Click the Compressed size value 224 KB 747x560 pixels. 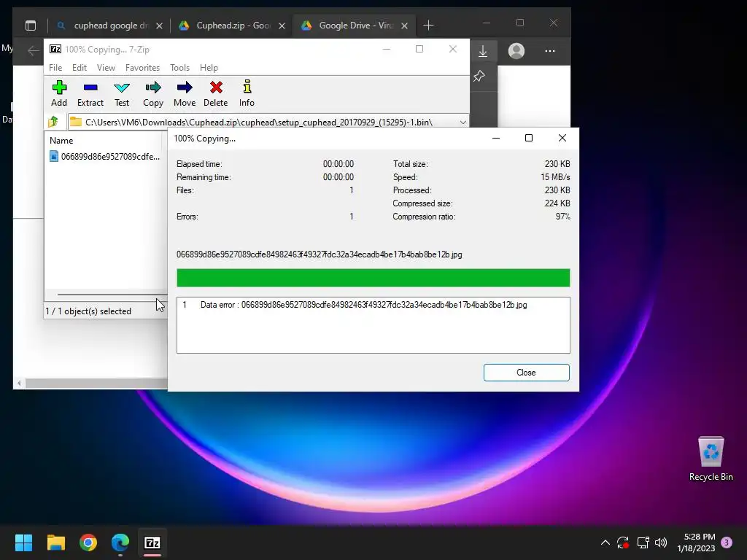tap(557, 203)
